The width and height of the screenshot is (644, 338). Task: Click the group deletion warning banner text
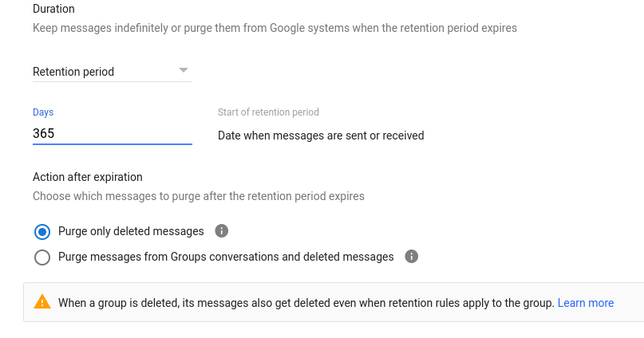click(306, 303)
